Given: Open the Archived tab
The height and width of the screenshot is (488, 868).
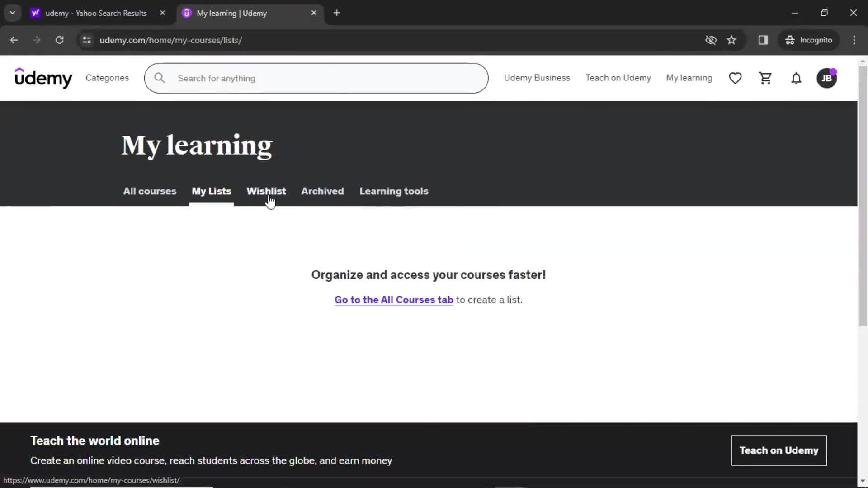Looking at the screenshot, I should pos(322,191).
